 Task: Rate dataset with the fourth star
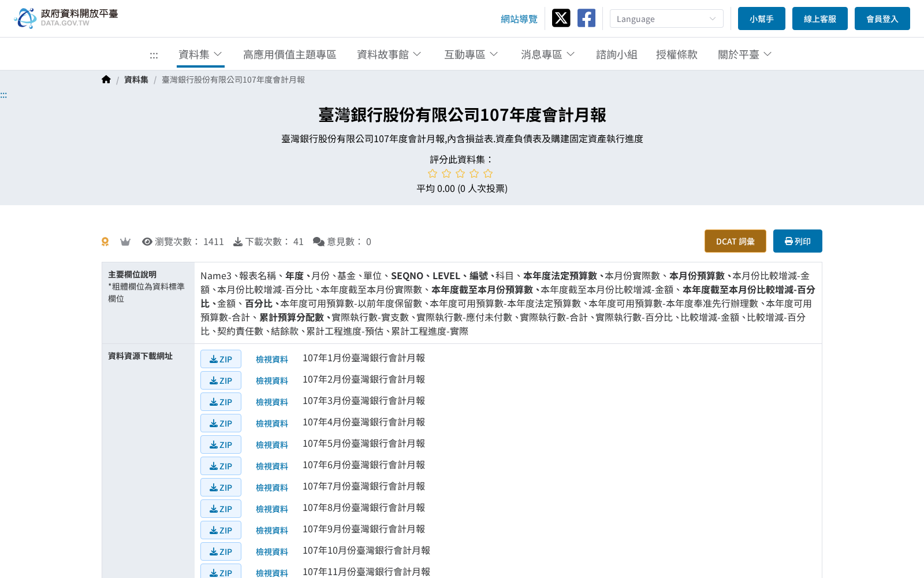point(474,173)
